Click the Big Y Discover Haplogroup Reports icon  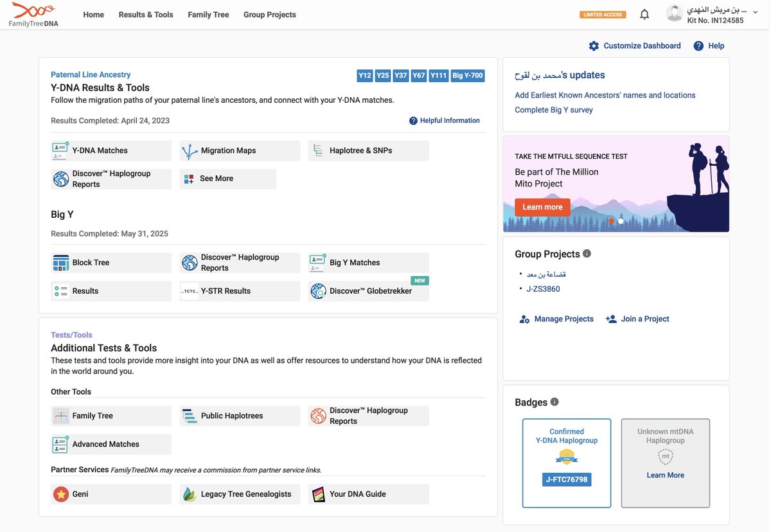190,263
